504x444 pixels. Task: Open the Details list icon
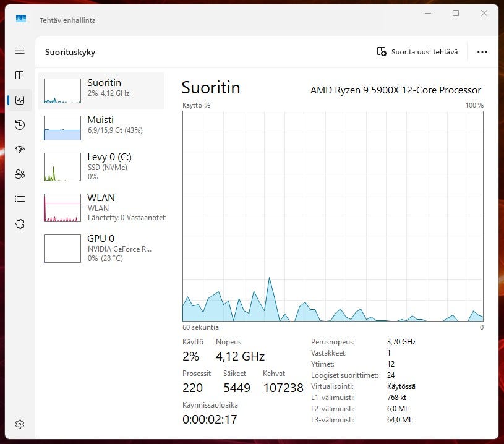(x=20, y=199)
